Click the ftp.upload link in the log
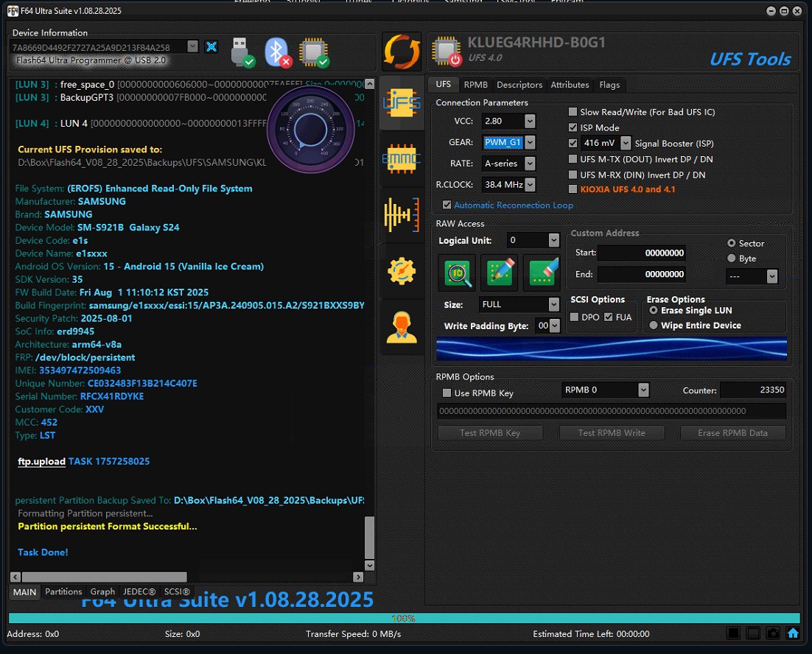 click(41, 462)
